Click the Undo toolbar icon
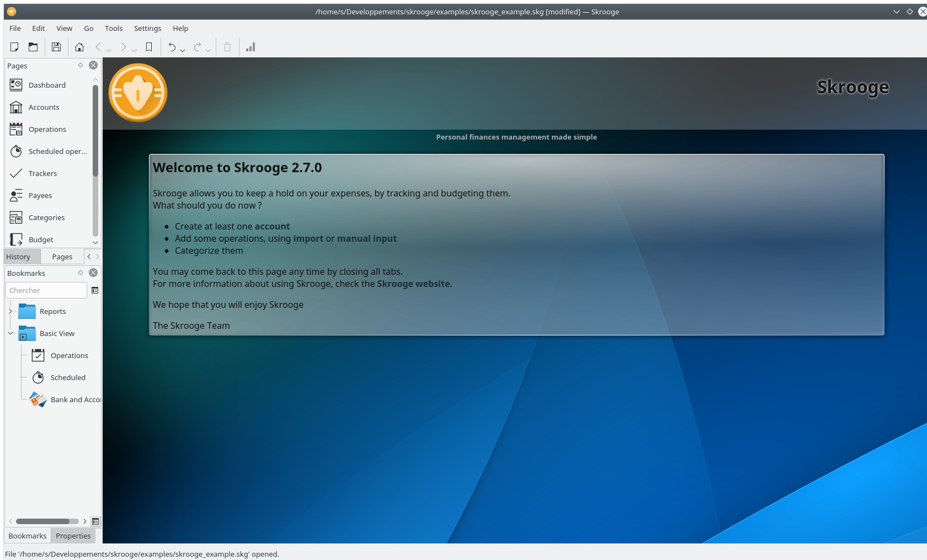 (x=172, y=47)
